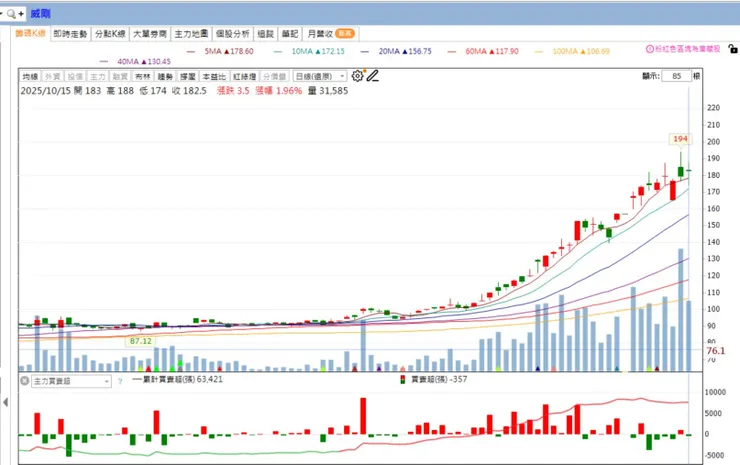This screenshot has width=740, height=465.
Task: Select the pencil drawing tool
Action: 373,76
